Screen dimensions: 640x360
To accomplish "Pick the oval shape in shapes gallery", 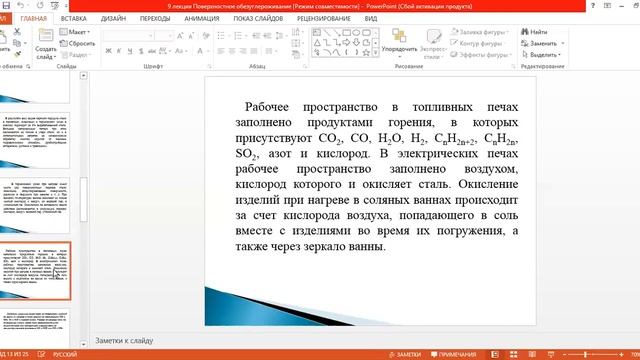I will point(356,32).
